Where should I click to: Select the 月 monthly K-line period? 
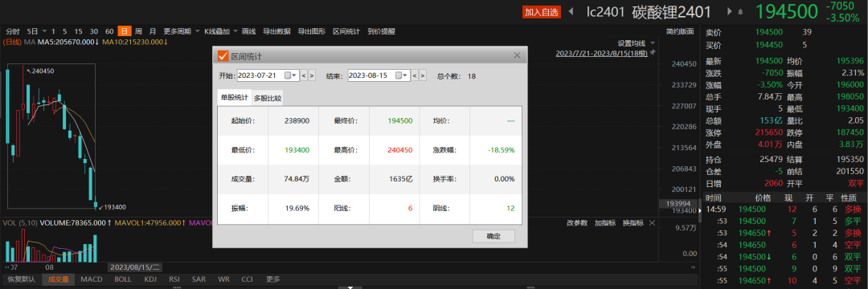152,31
